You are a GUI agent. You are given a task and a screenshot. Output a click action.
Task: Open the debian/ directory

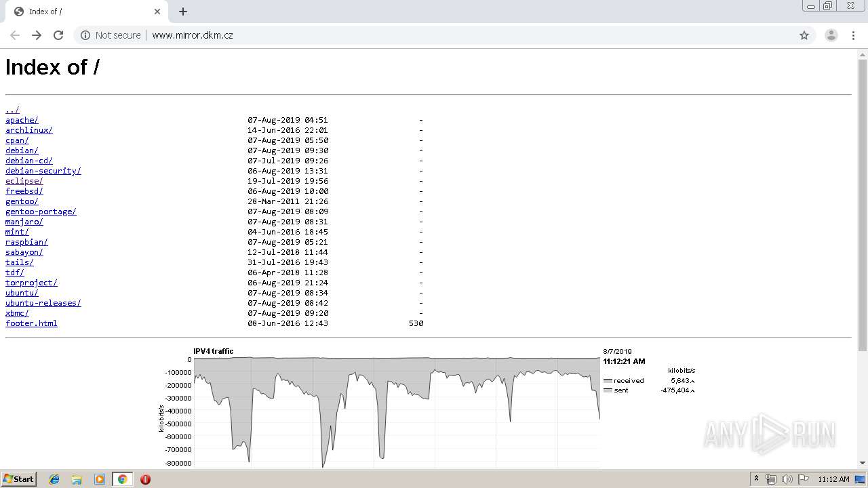pyautogui.click(x=22, y=150)
